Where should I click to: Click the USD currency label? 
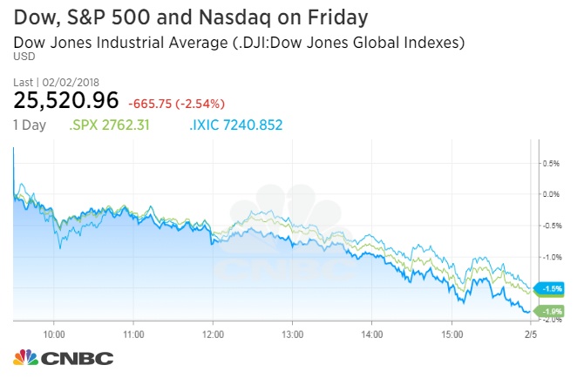(x=24, y=57)
